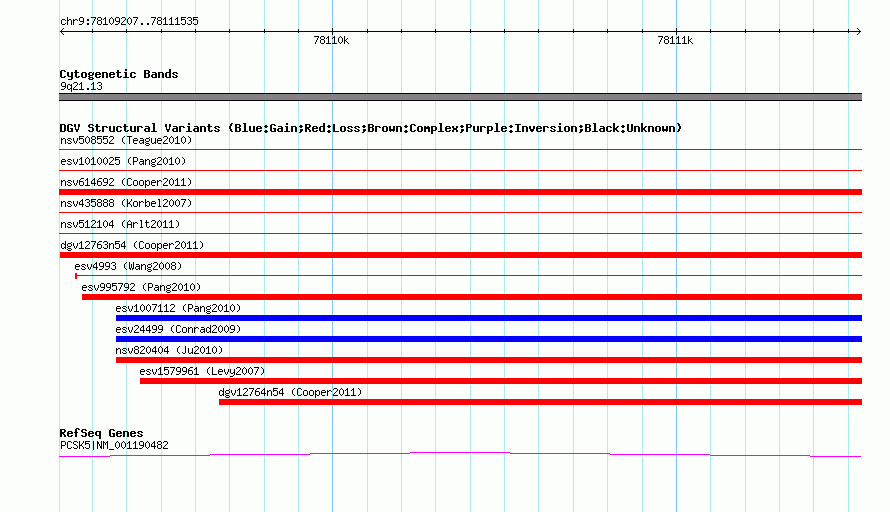Screen dimensions: 890x512
Task: Click the nsv614692 (Cooper2011) label
Action: pos(126,182)
